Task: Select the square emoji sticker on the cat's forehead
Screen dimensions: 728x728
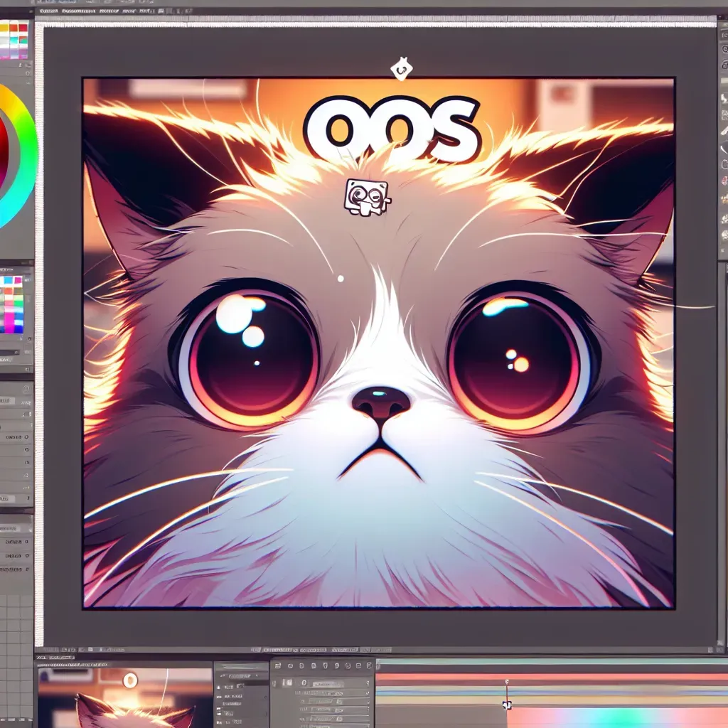Action: 367,197
